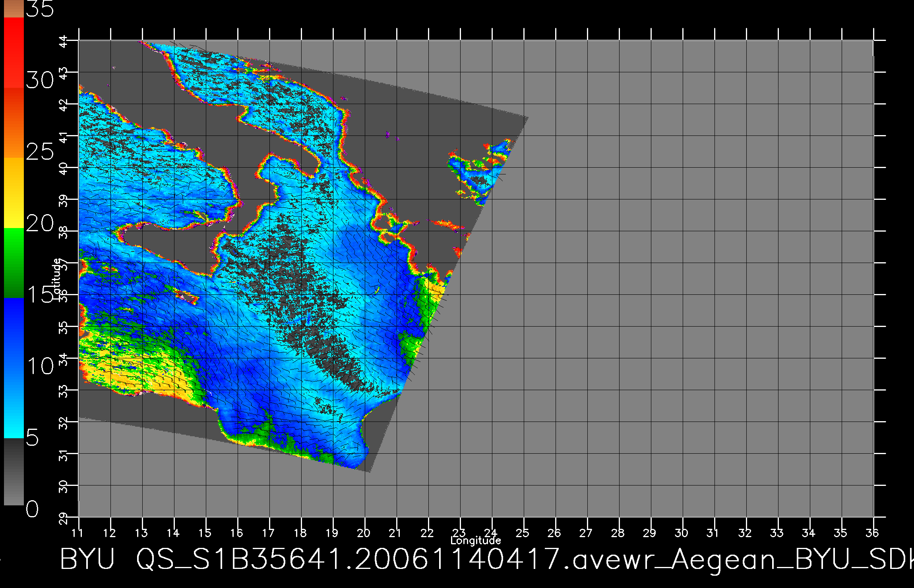Click longitude tick label 36
The width and height of the screenshot is (914, 588).
click(x=872, y=533)
